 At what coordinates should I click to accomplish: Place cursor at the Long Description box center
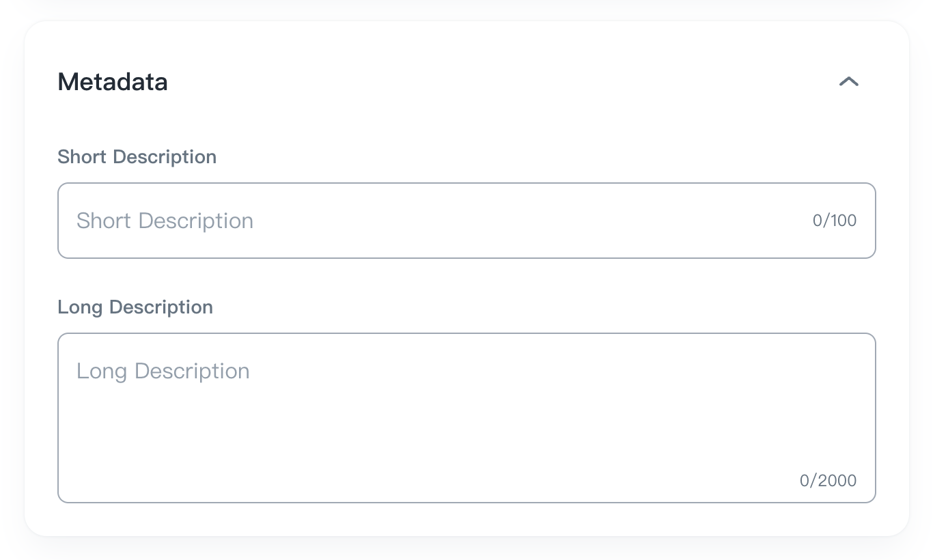coord(466,418)
